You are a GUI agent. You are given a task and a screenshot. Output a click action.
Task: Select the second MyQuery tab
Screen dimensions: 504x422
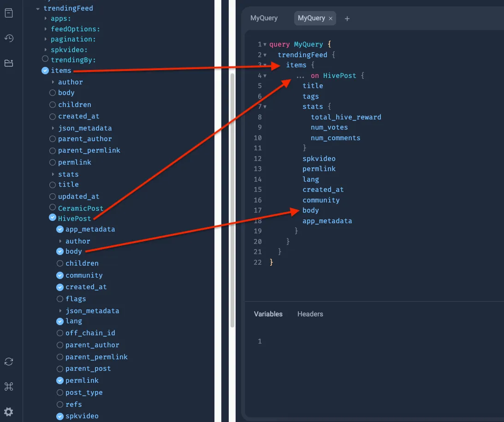[x=311, y=18]
